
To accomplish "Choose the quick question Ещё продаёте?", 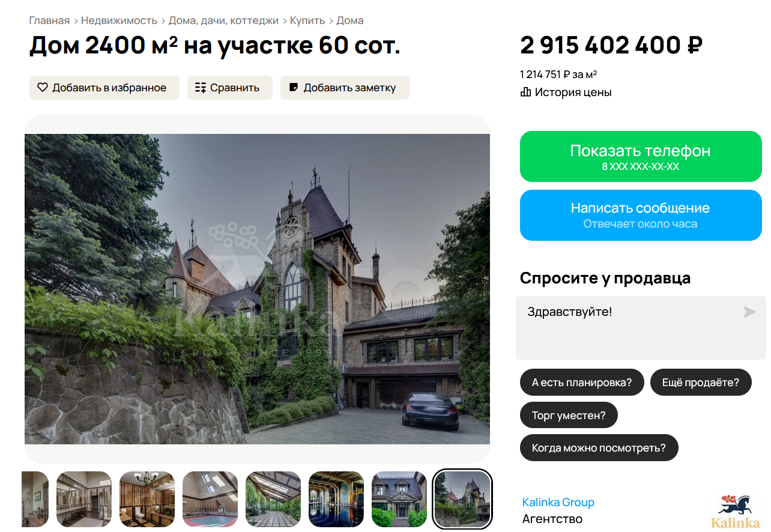I will tap(701, 382).
